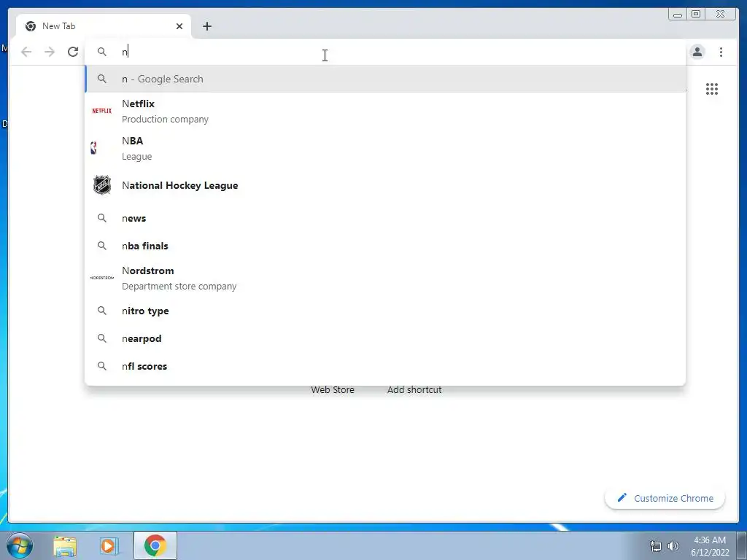Open the network tray icon
This screenshot has width=747, height=560.
[x=656, y=546]
